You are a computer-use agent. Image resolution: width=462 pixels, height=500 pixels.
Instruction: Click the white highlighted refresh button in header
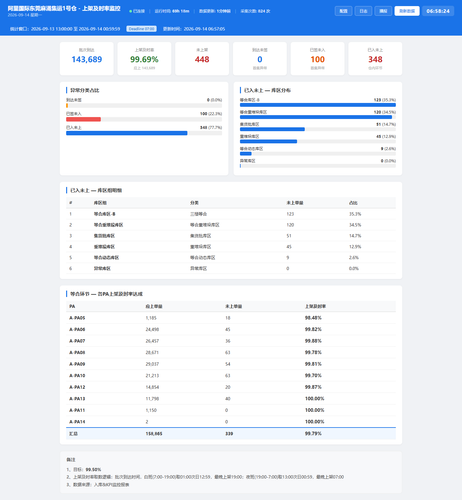(x=407, y=11)
